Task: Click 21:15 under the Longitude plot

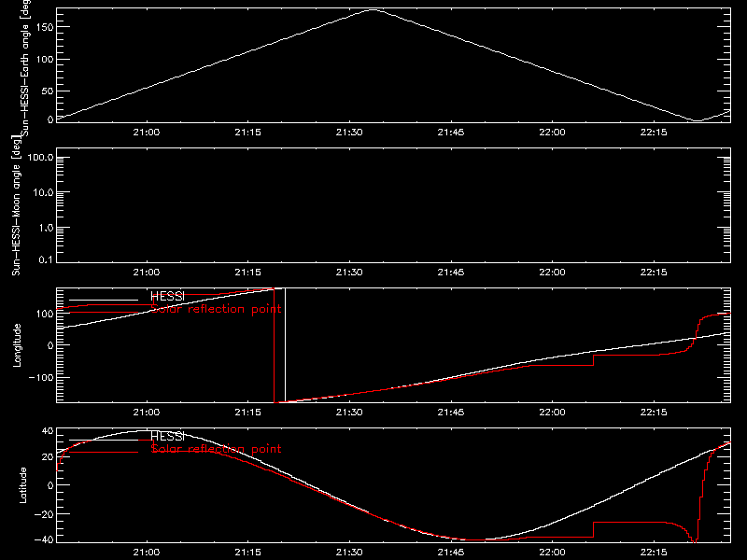Action: [247, 413]
